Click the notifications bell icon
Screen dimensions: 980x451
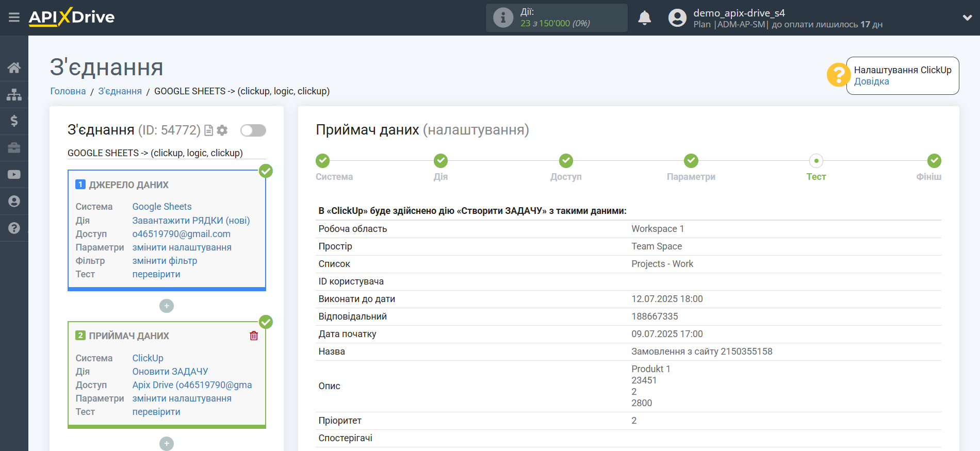click(x=645, y=18)
